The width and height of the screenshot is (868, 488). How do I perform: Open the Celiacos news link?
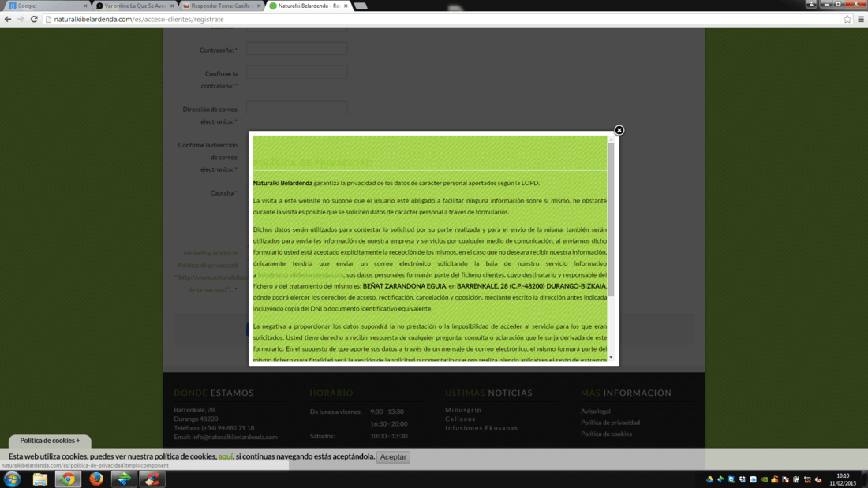pos(460,419)
